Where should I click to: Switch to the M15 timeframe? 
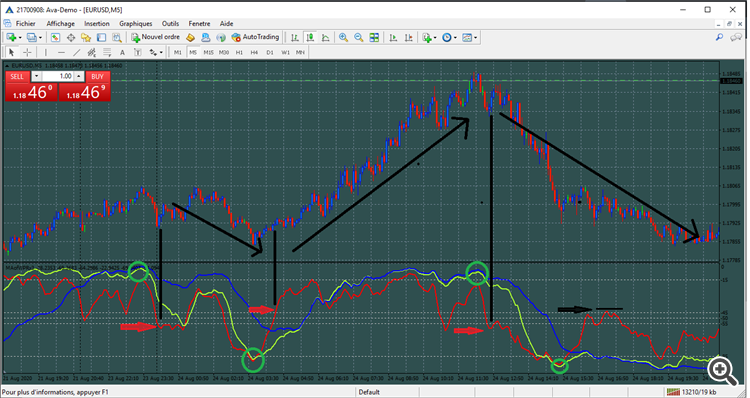(209, 52)
